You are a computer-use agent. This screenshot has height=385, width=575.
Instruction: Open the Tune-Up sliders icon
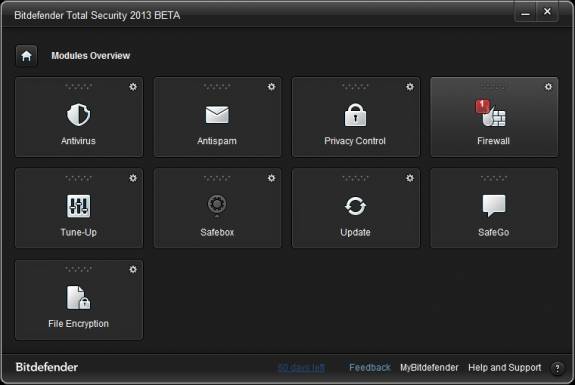point(78,206)
